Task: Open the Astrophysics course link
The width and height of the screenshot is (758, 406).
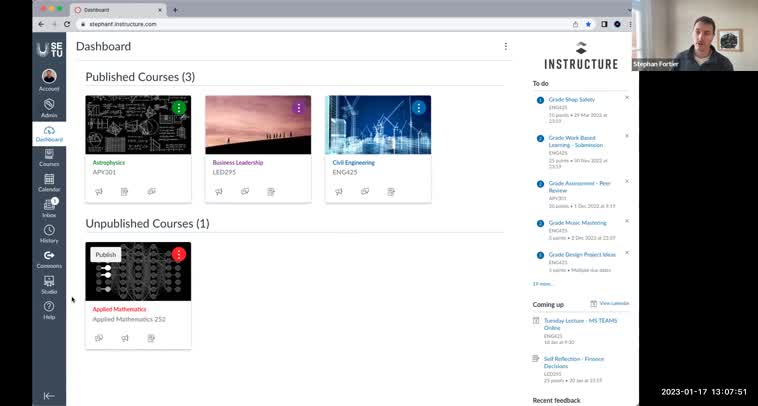Action: (x=109, y=163)
